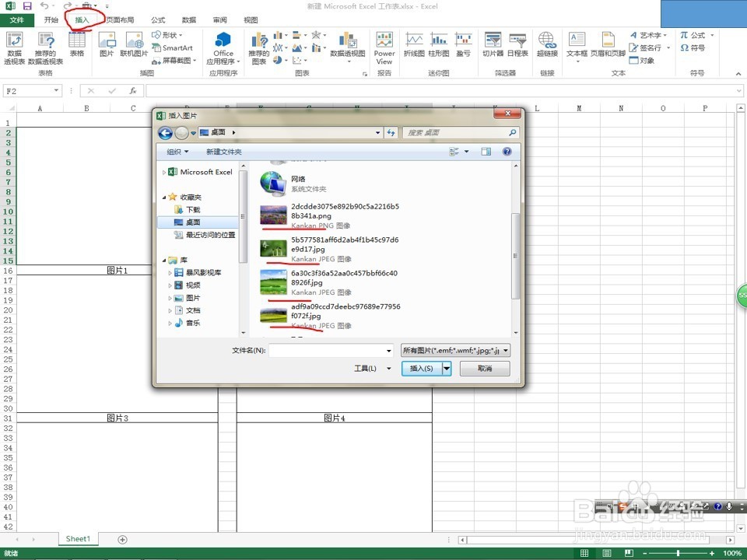
Task: Insert Line sparkline (折线图)
Action: pos(414,44)
